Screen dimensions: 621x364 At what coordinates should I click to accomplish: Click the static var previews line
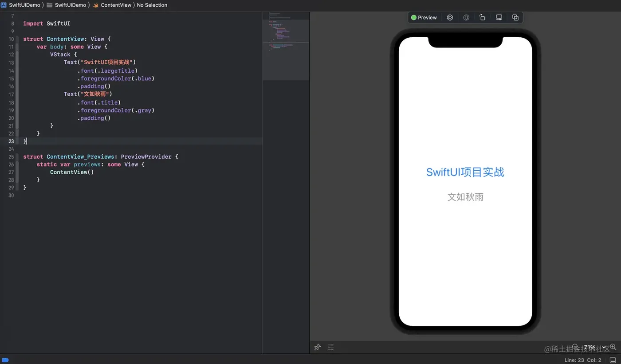click(x=90, y=164)
